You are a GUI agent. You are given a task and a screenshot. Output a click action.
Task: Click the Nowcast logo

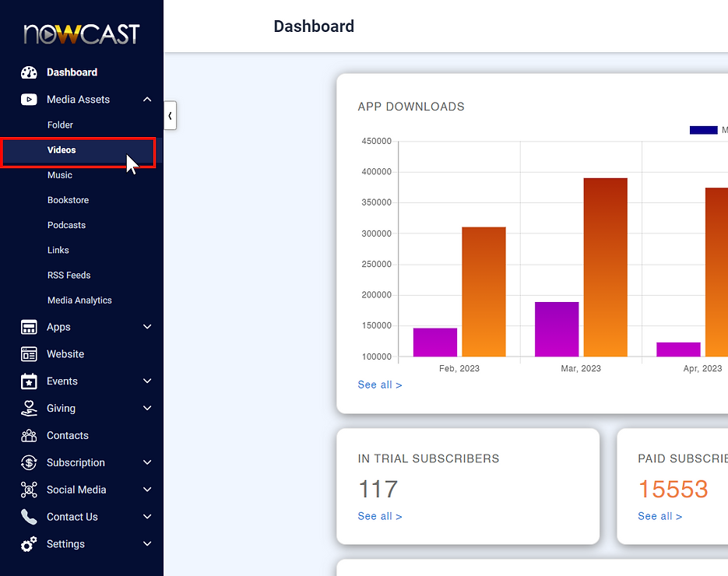pos(81,34)
